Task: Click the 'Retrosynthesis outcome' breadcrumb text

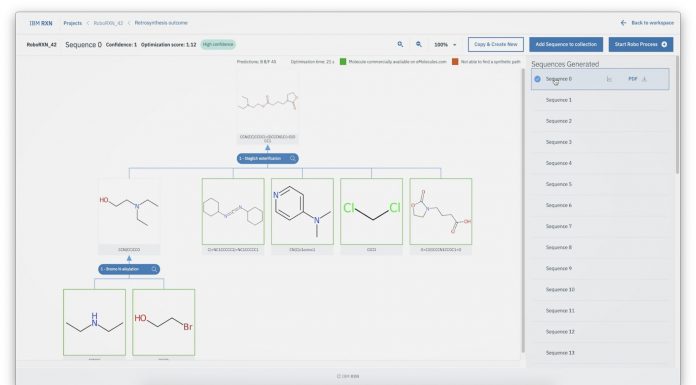Action: [x=161, y=23]
